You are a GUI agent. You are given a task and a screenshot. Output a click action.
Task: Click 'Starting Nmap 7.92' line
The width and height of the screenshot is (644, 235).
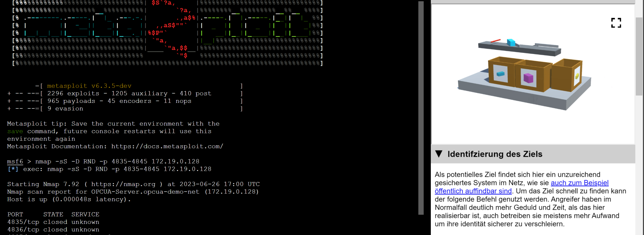[133, 184]
